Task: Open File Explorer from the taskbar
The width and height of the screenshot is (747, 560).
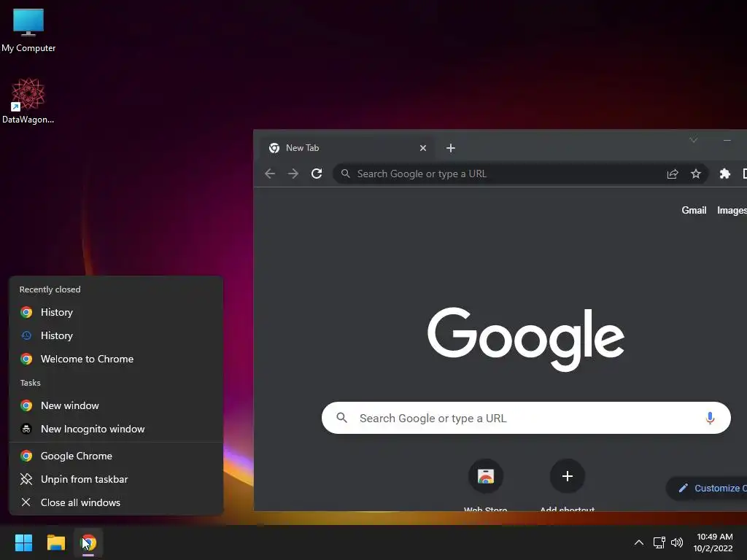Action: (55, 542)
